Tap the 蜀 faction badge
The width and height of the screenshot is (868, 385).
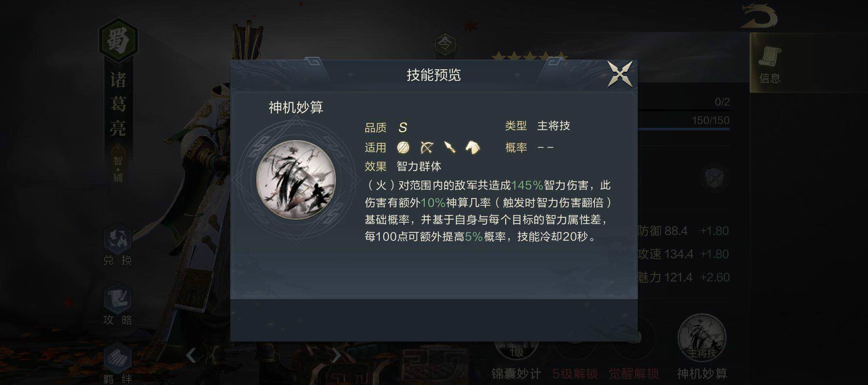118,40
